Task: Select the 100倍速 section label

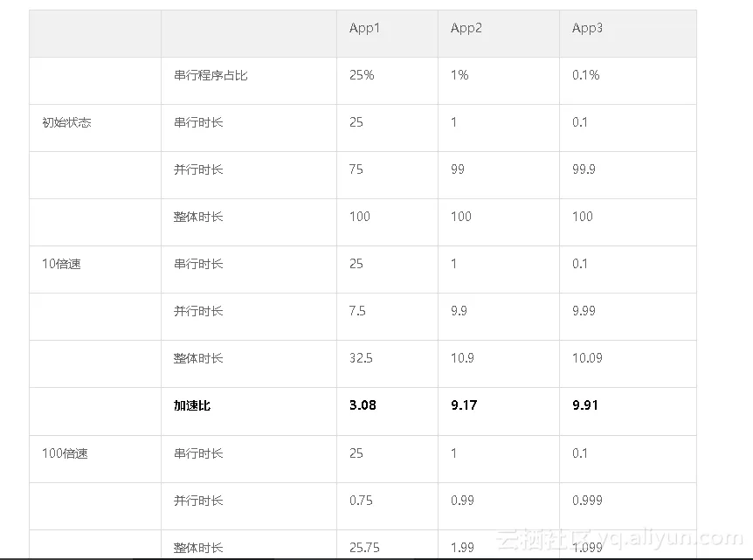Action: [65, 453]
